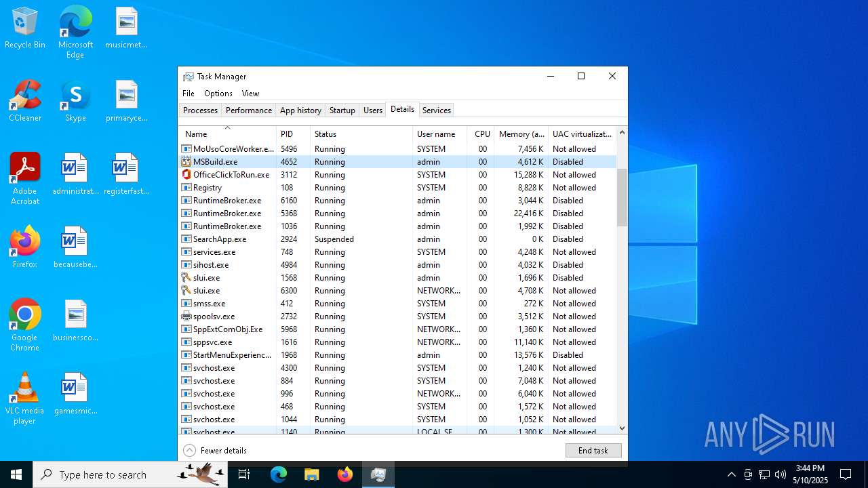
Task: Click the End task button
Action: click(x=593, y=450)
